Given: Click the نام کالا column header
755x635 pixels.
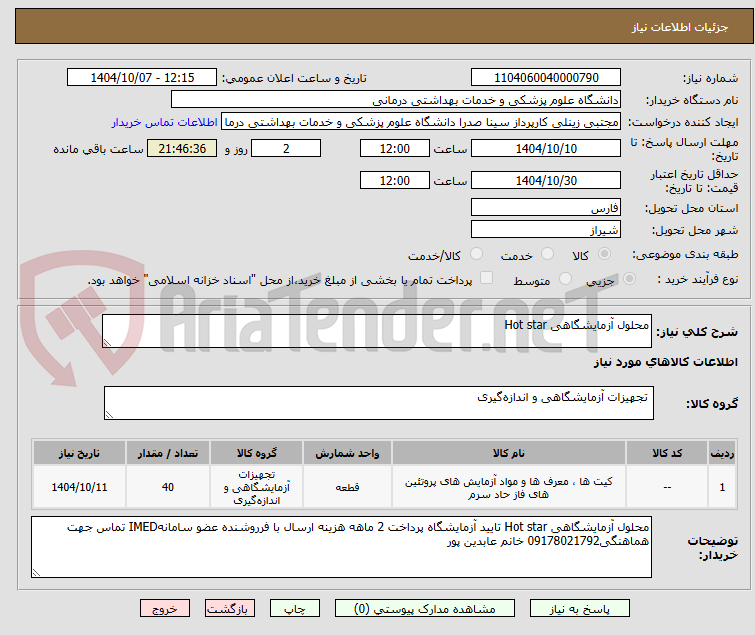Looking at the screenshot, I should point(509,453).
